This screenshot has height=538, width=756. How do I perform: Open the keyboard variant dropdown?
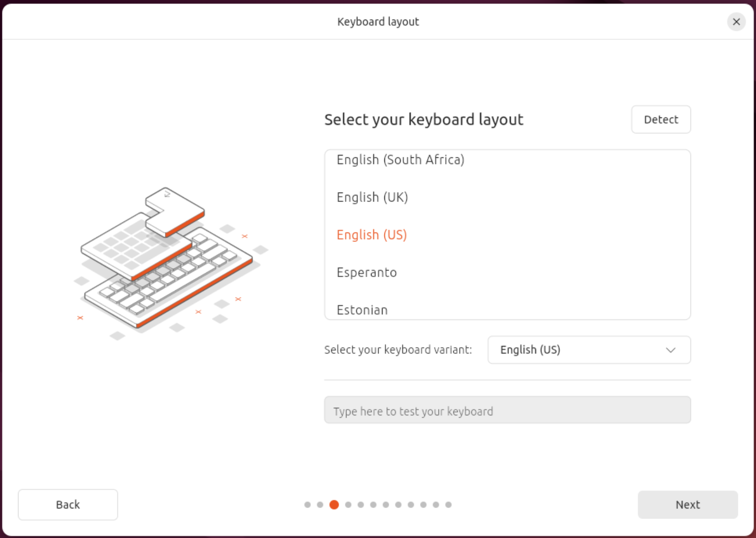(x=588, y=350)
